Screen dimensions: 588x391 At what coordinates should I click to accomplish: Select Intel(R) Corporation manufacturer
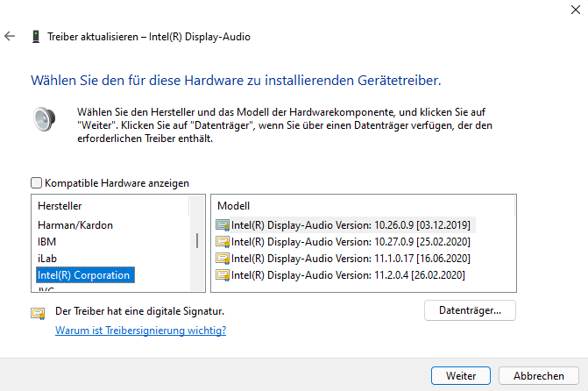85,275
